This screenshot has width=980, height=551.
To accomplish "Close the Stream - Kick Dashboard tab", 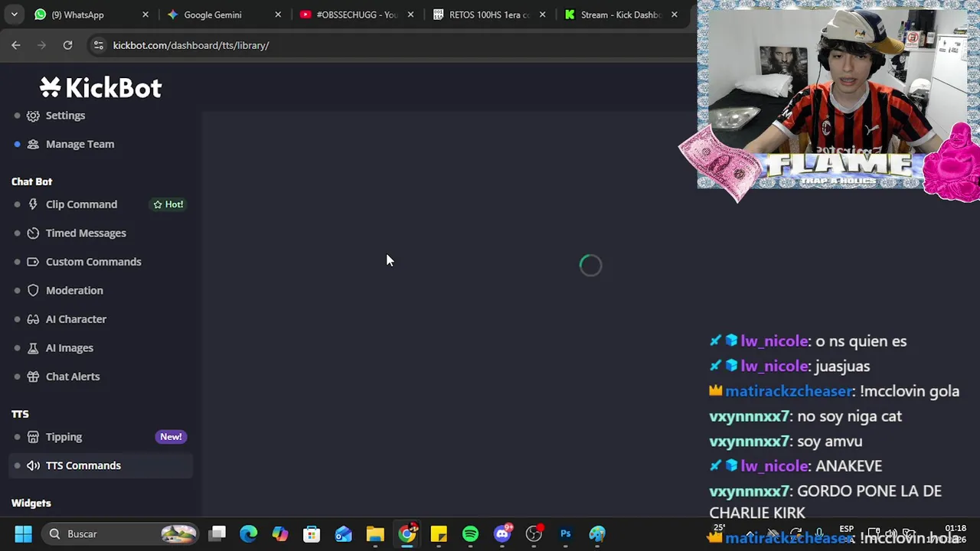I will 675,15.
